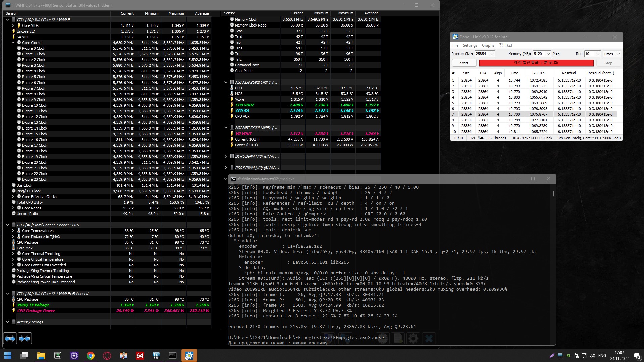Select the Power (POUT) row
This screenshot has width=644, height=362.
tap(302, 145)
